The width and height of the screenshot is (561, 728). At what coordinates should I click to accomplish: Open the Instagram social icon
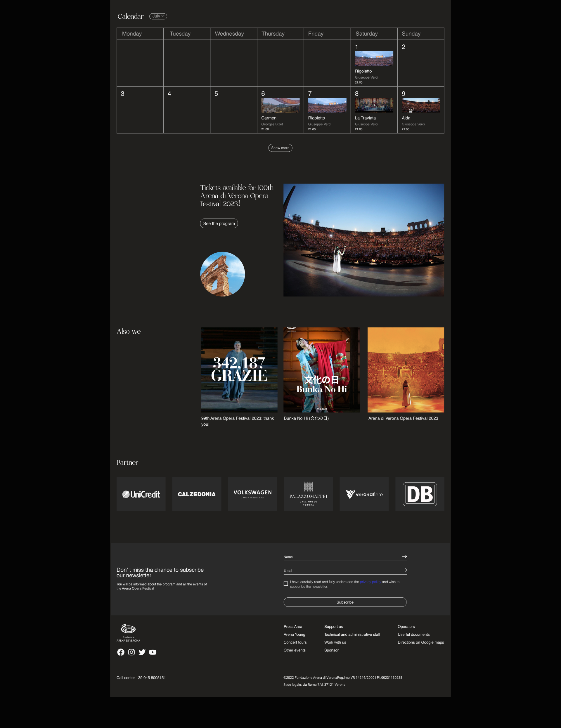pyautogui.click(x=131, y=652)
